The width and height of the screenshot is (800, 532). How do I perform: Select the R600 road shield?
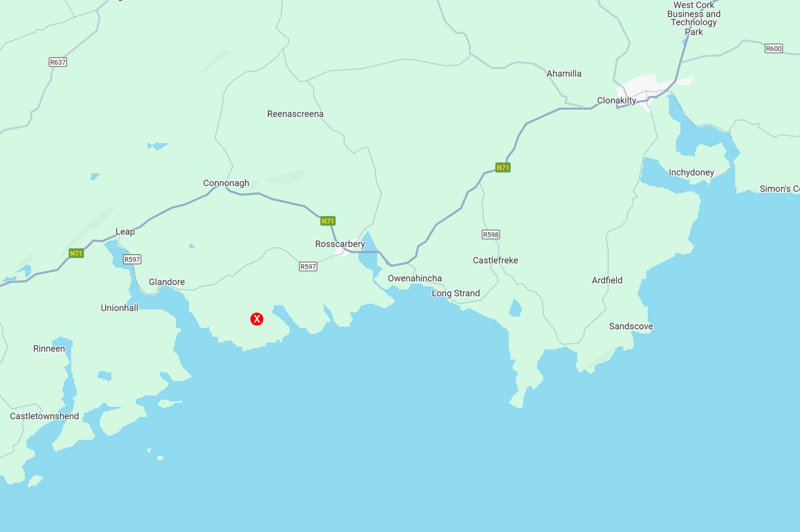(x=774, y=48)
